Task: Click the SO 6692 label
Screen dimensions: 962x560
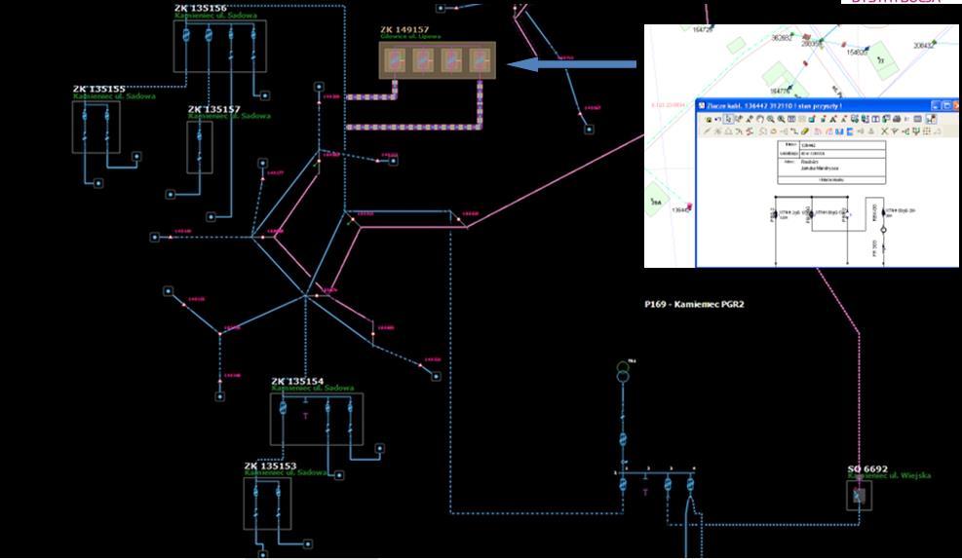Action: [867, 469]
